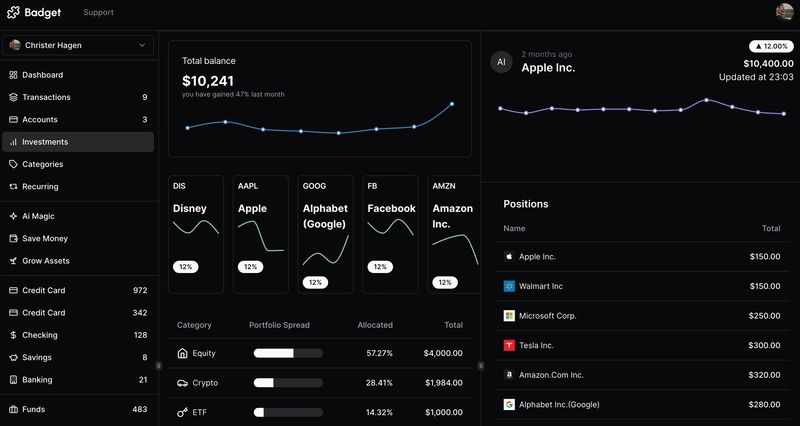Image resolution: width=800 pixels, height=426 pixels.
Task: Click the right panel resize handle
Action: pos(481,365)
